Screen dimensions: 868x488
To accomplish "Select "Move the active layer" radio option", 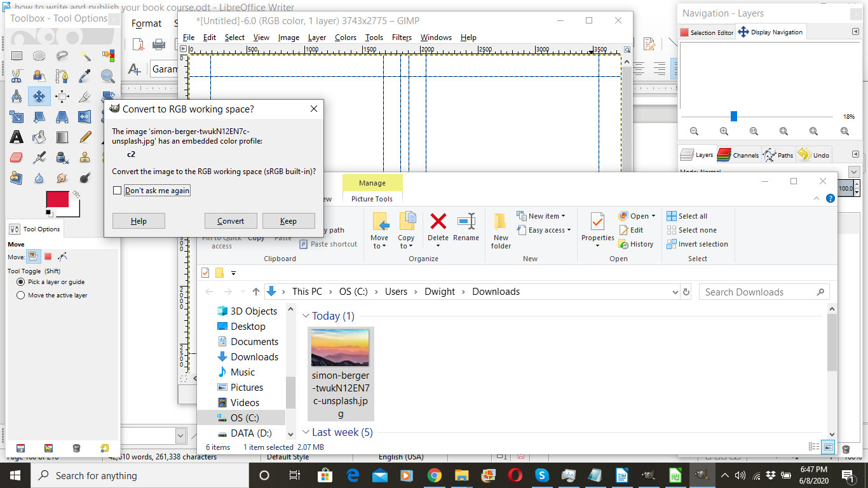I will [21, 295].
